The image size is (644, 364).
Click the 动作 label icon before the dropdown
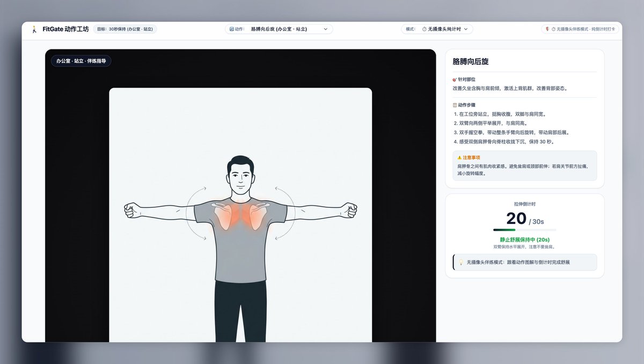(x=231, y=29)
